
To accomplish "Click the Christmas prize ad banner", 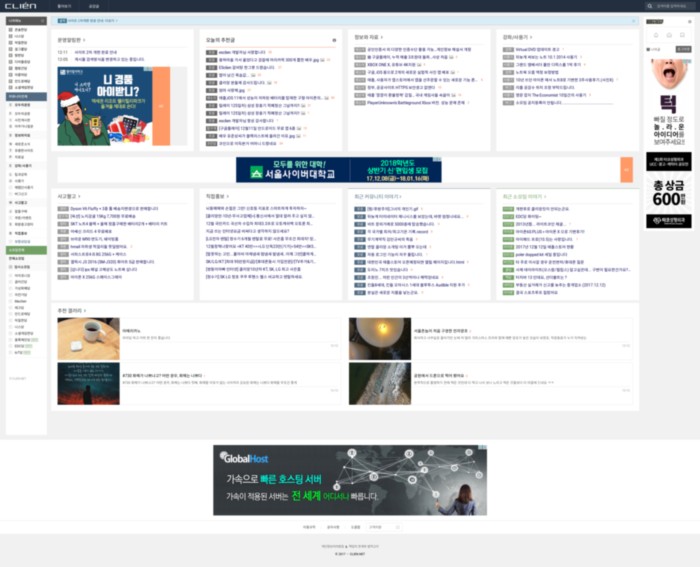I will click(x=105, y=106).
